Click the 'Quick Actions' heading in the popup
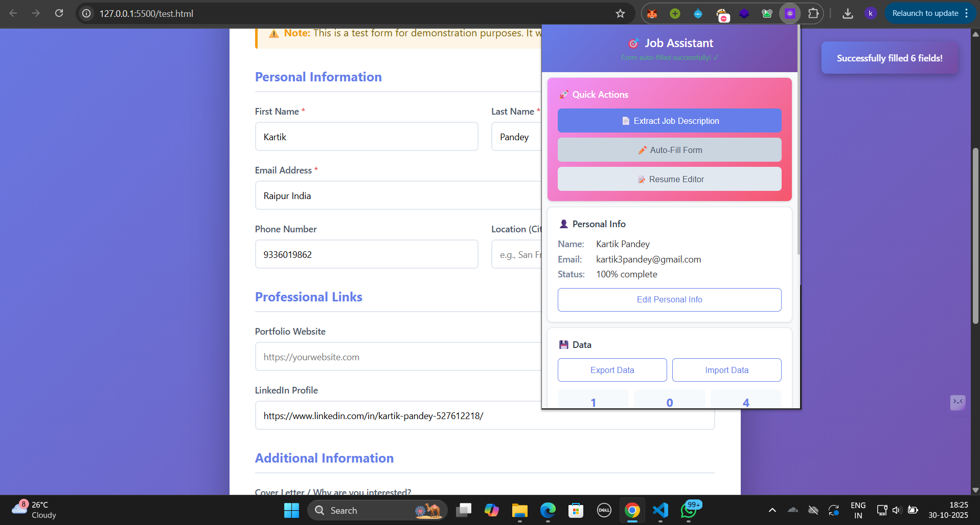 coord(600,95)
